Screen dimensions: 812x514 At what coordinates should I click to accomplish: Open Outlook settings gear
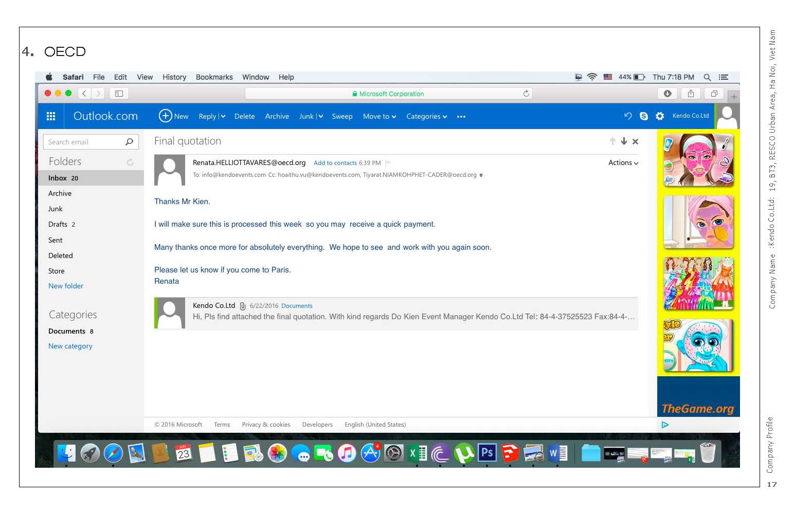[660, 116]
